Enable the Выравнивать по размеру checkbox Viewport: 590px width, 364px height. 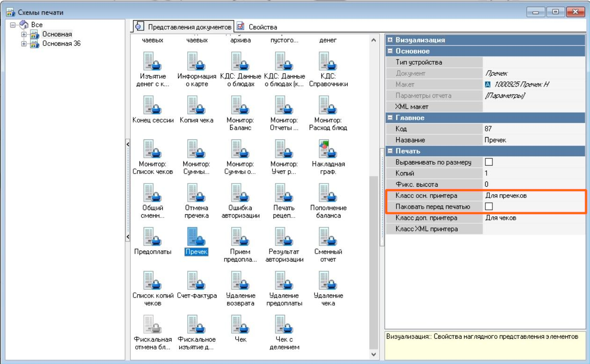tap(489, 162)
